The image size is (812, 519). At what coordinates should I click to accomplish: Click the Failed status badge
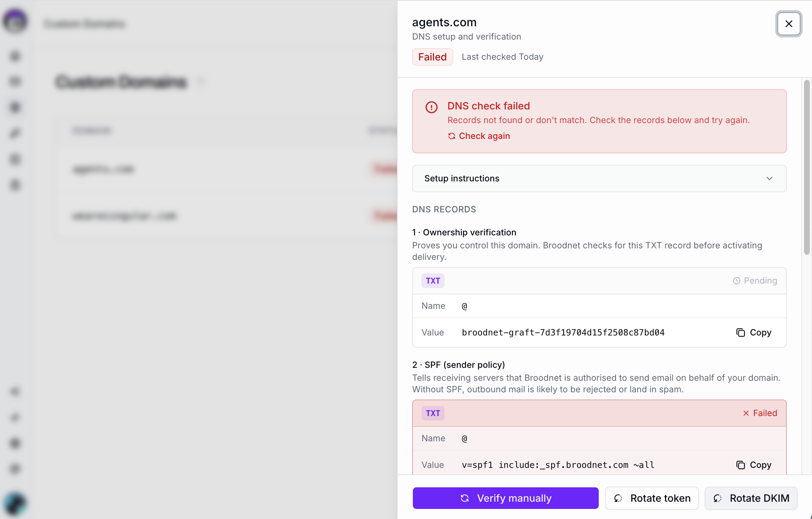tap(432, 57)
